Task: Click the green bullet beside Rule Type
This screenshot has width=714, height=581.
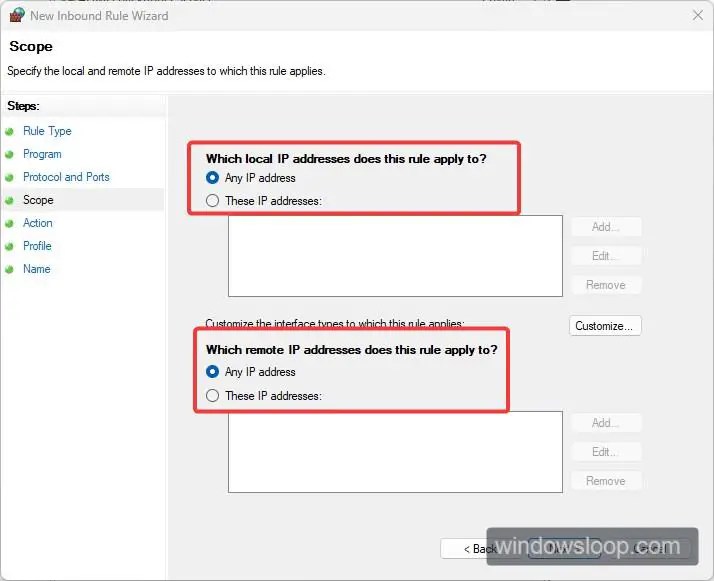Action: [x=10, y=132]
